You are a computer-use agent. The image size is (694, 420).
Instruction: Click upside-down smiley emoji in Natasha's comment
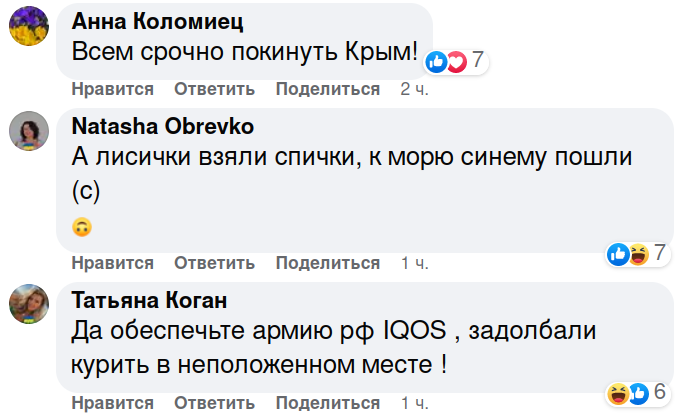coord(82,227)
